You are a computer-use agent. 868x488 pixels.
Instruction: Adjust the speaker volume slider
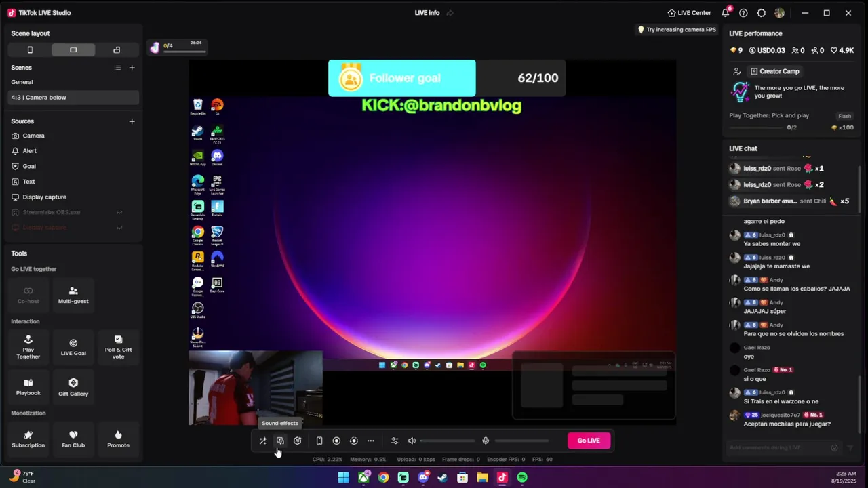click(x=448, y=441)
